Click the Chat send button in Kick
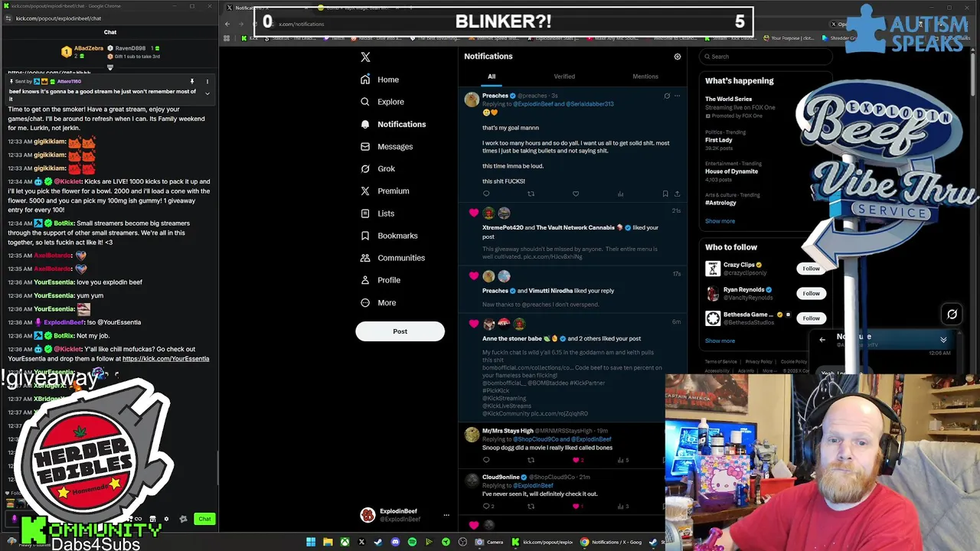 [x=204, y=519]
